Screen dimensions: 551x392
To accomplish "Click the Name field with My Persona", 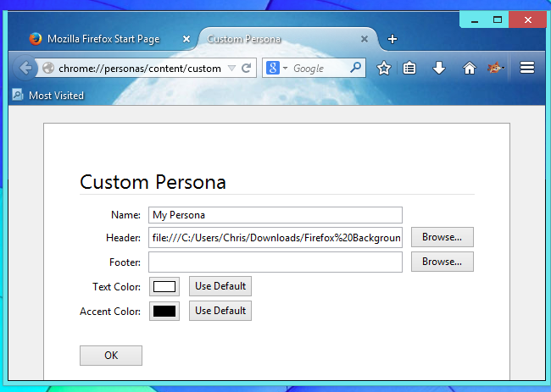I will (x=275, y=215).
